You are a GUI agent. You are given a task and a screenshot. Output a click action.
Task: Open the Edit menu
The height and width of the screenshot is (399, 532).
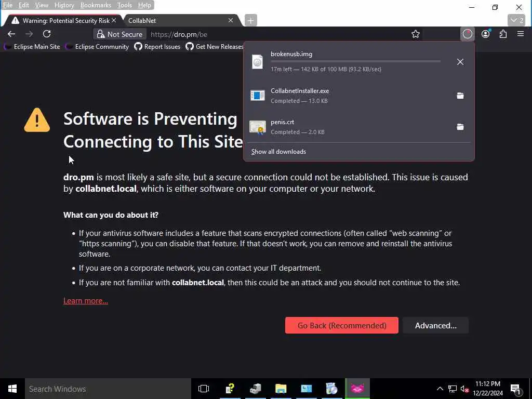click(23, 5)
